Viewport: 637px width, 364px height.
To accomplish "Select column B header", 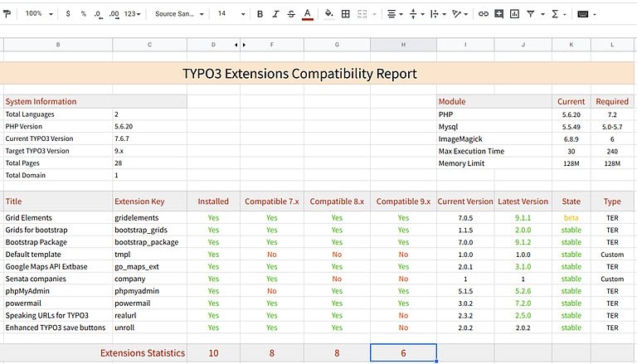I will coord(58,45).
